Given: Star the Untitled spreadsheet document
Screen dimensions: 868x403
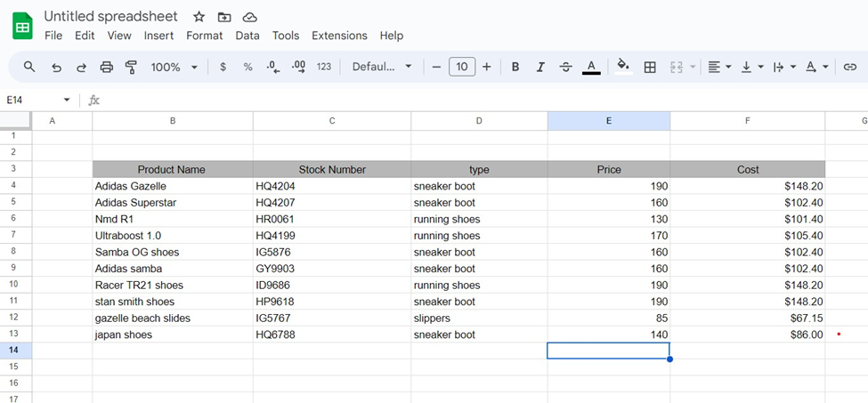Looking at the screenshot, I should tap(199, 17).
